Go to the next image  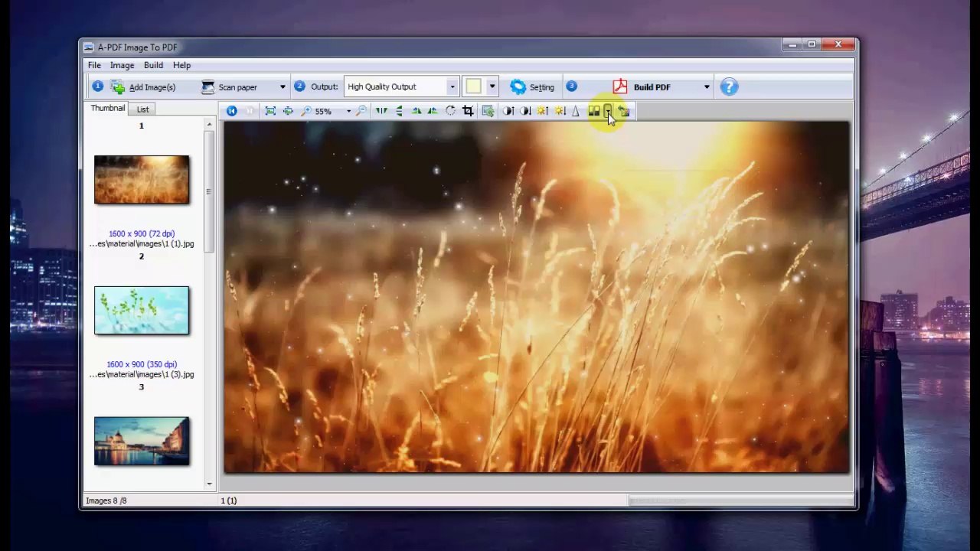[250, 112]
